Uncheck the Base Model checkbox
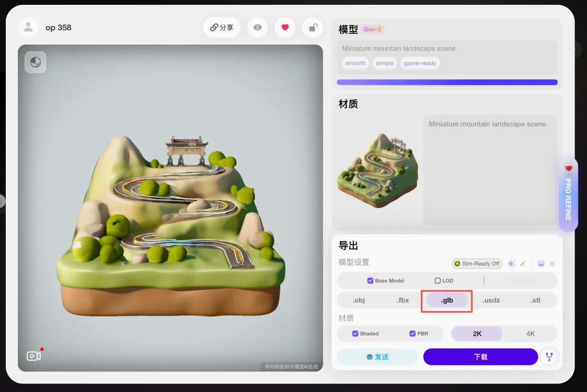587x392 pixels. pyautogui.click(x=370, y=281)
